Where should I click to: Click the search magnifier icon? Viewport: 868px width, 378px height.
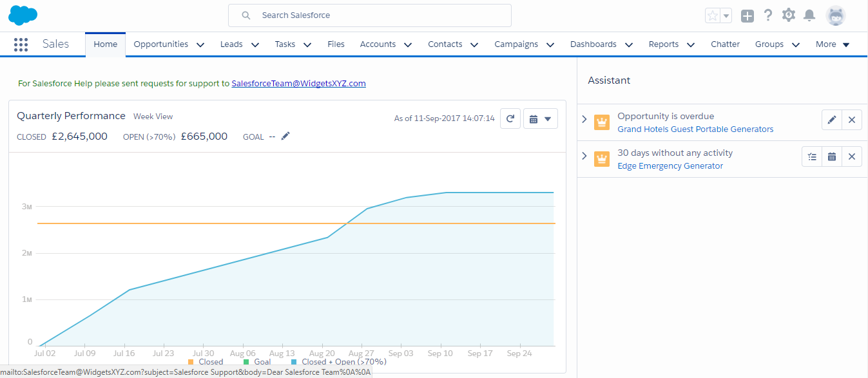point(246,15)
